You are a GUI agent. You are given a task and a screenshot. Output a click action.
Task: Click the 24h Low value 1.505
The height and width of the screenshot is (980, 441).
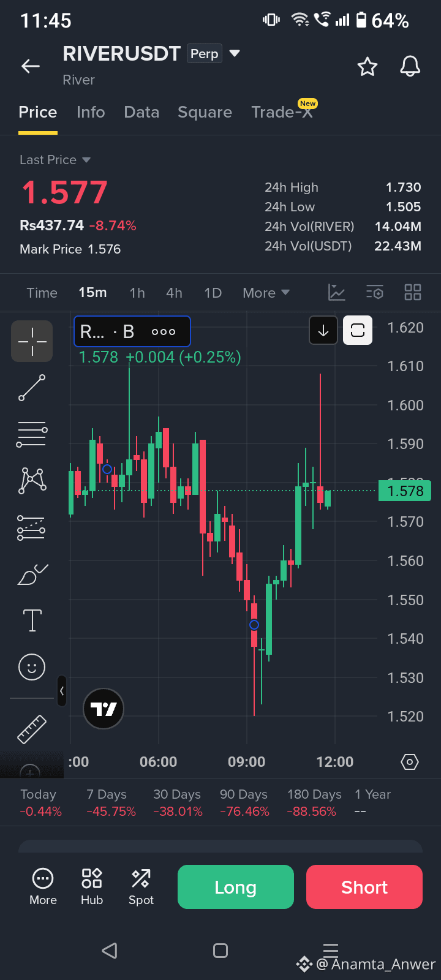[404, 207]
